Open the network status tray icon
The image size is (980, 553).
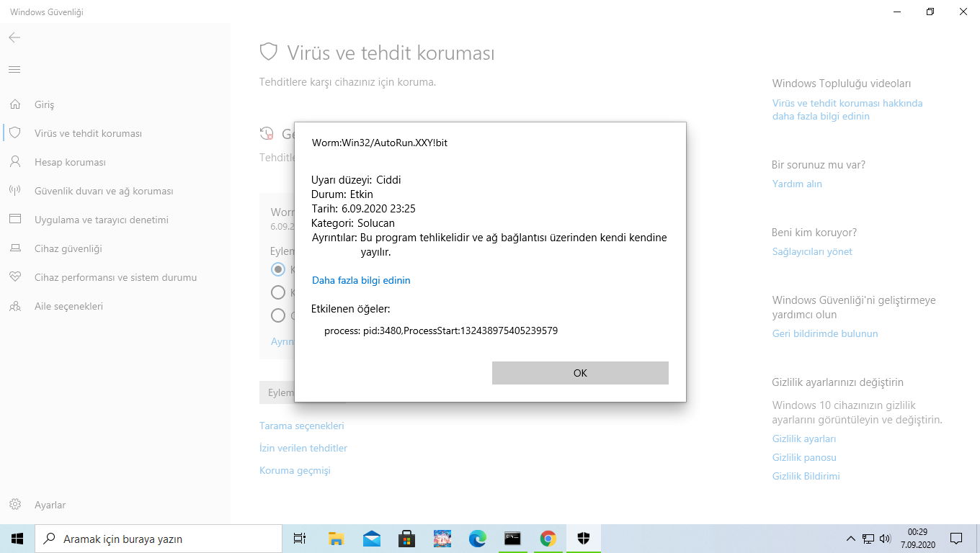(868, 539)
